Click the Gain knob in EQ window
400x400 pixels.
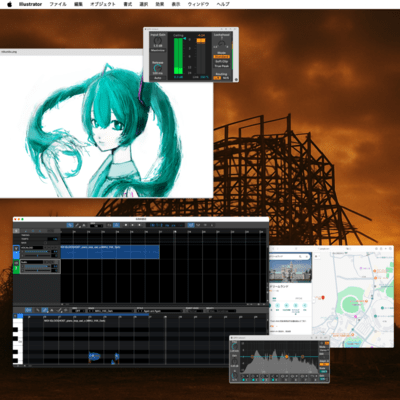pyautogui.click(x=235, y=361)
